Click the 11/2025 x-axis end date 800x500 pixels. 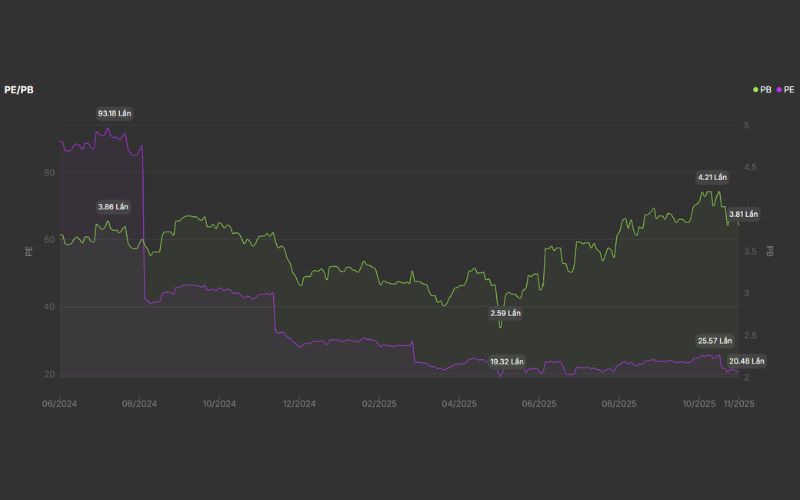tap(741, 404)
